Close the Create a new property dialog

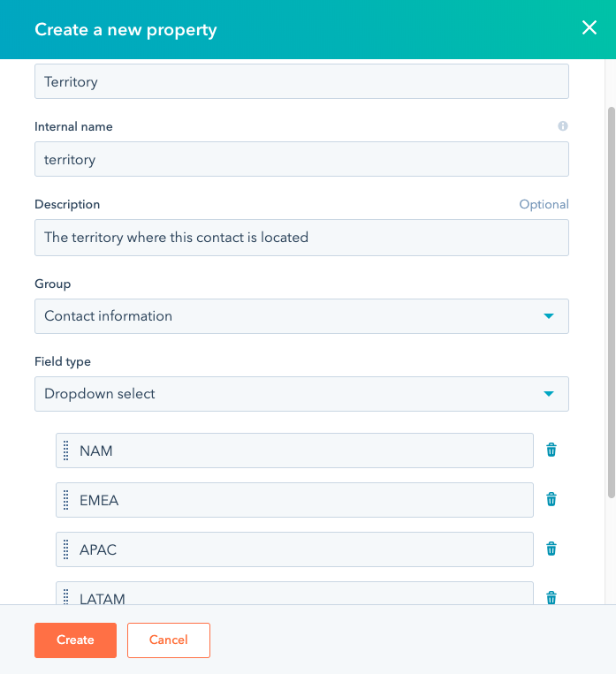pos(589,28)
